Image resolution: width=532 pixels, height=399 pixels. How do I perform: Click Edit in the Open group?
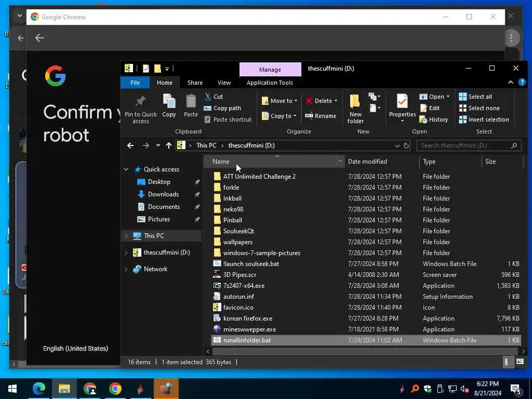pyautogui.click(x=430, y=108)
